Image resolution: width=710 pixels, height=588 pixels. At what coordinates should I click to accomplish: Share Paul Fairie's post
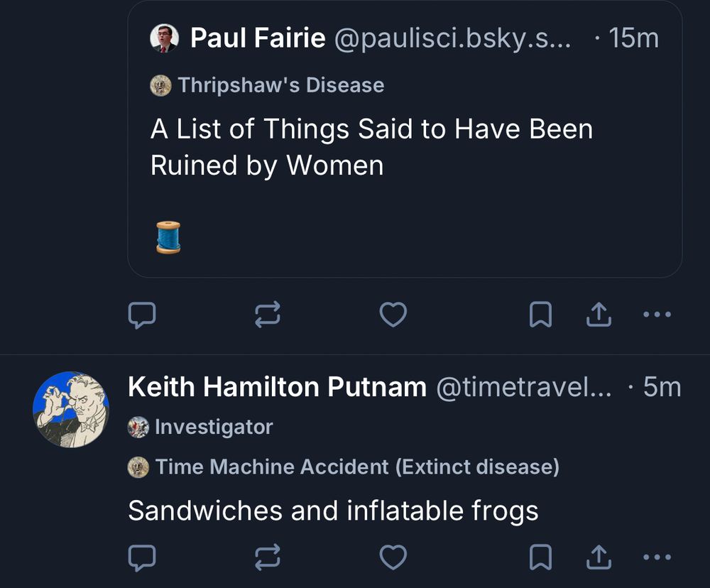(599, 314)
